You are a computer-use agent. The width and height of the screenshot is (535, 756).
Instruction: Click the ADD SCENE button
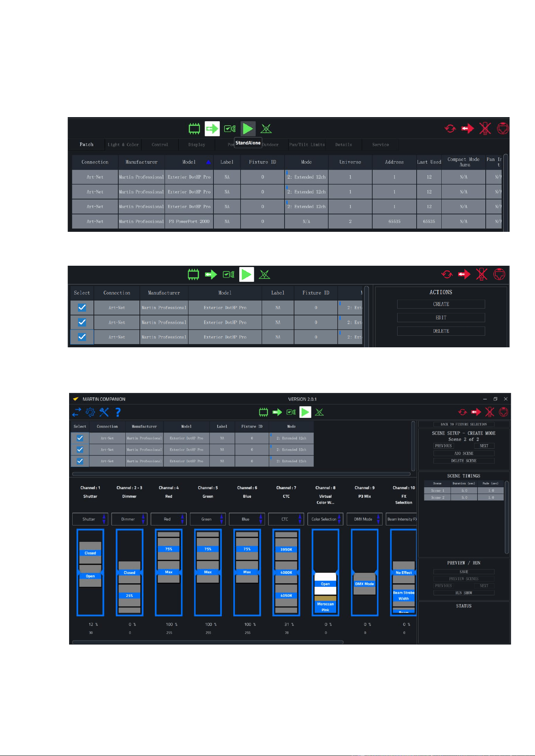pyautogui.click(x=464, y=454)
